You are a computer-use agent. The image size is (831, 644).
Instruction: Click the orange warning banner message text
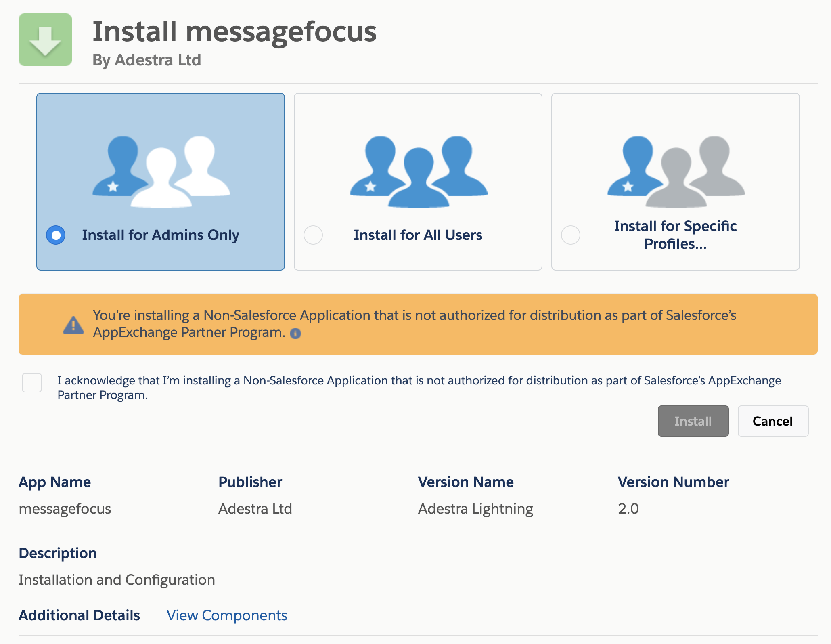[414, 324]
